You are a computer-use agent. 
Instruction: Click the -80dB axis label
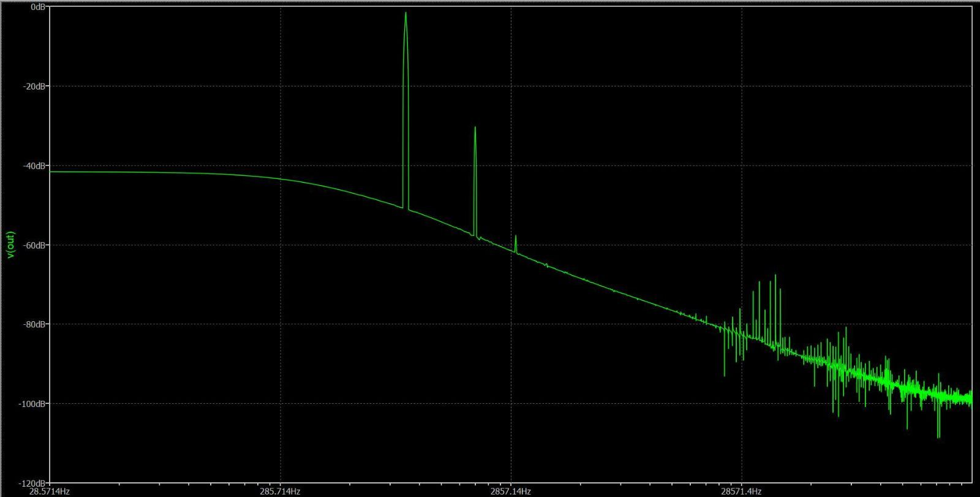(34, 324)
